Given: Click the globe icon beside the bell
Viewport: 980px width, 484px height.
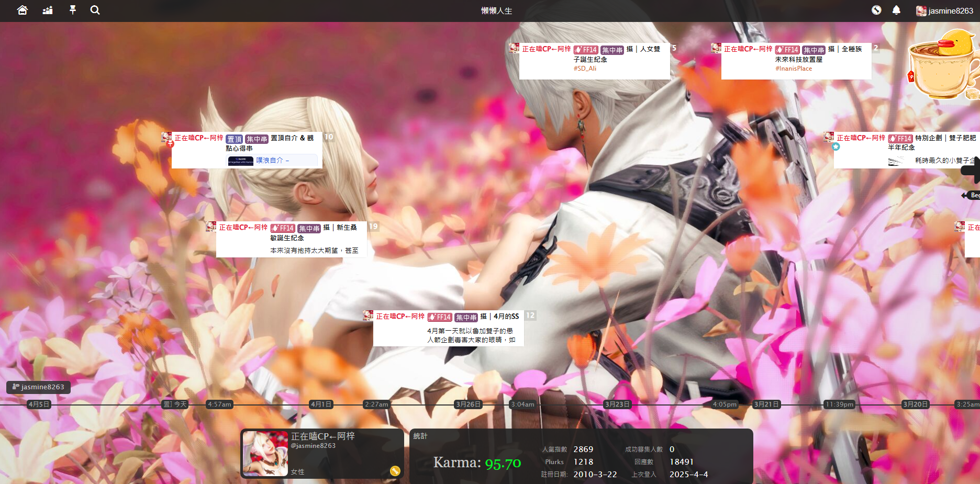Looking at the screenshot, I should (876, 10).
